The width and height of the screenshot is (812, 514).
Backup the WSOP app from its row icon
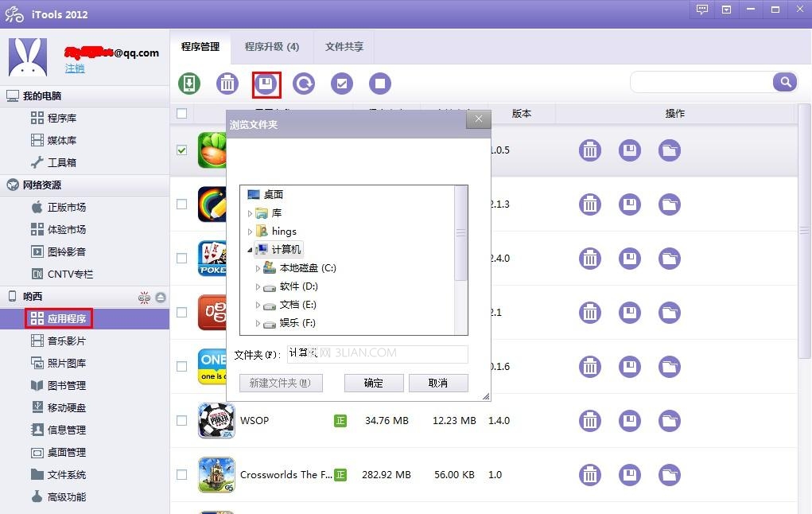click(x=630, y=421)
